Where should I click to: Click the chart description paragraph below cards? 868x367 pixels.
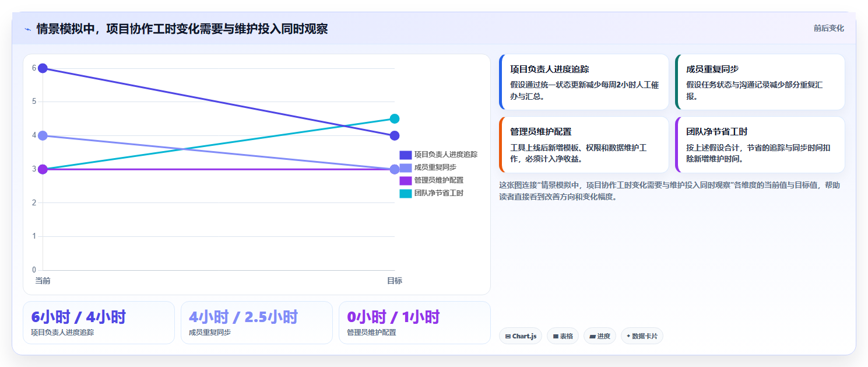[x=670, y=191]
